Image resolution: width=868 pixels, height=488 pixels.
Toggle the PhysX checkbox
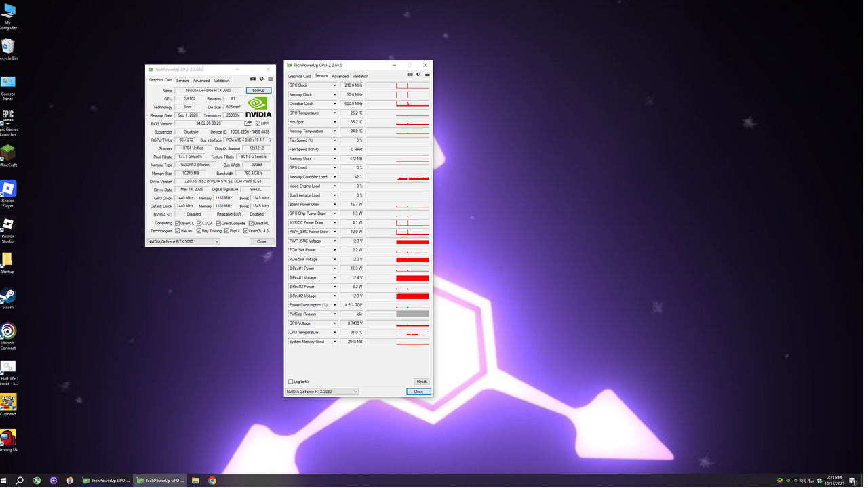tap(226, 231)
